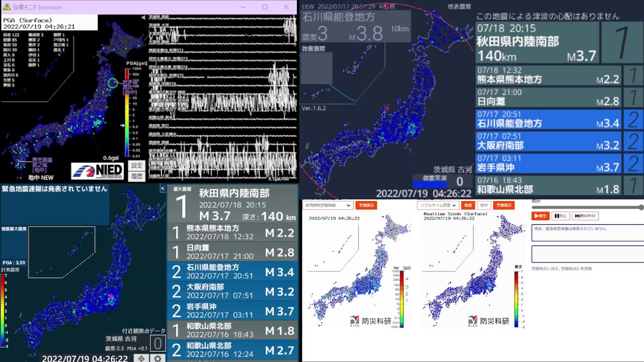644x362 pixels.
Task: Select 和歌山県北部 M2.7 entry in bottom-left list
Action: (233, 350)
